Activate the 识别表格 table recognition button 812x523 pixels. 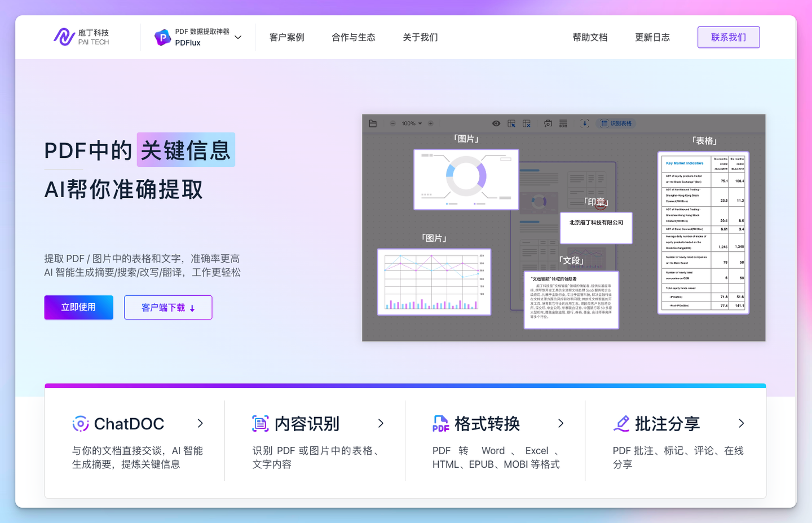(x=616, y=123)
